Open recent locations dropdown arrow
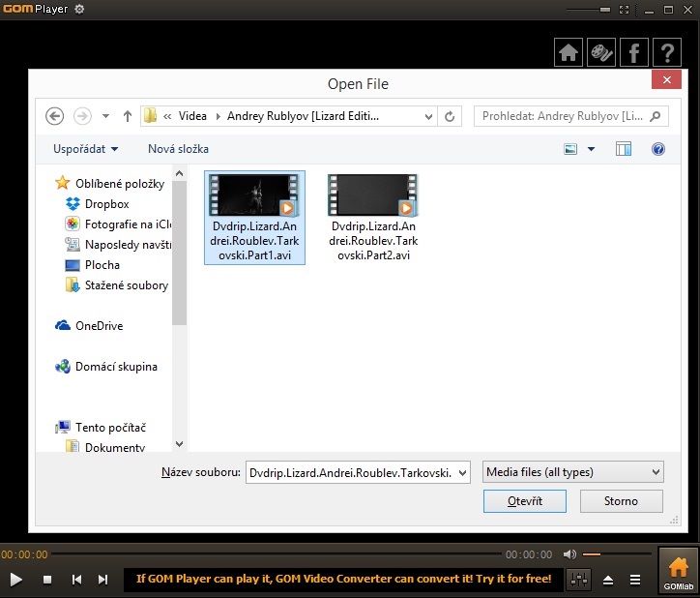Viewport: 700px width, 598px height. click(105, 116)
